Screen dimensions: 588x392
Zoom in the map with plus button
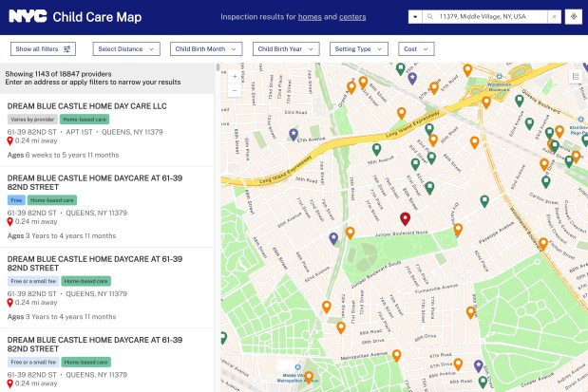(235, 77)
